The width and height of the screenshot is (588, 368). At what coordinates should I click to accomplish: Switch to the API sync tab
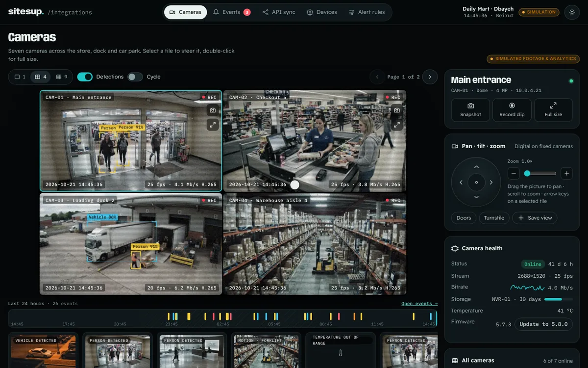tap(279, 12)
